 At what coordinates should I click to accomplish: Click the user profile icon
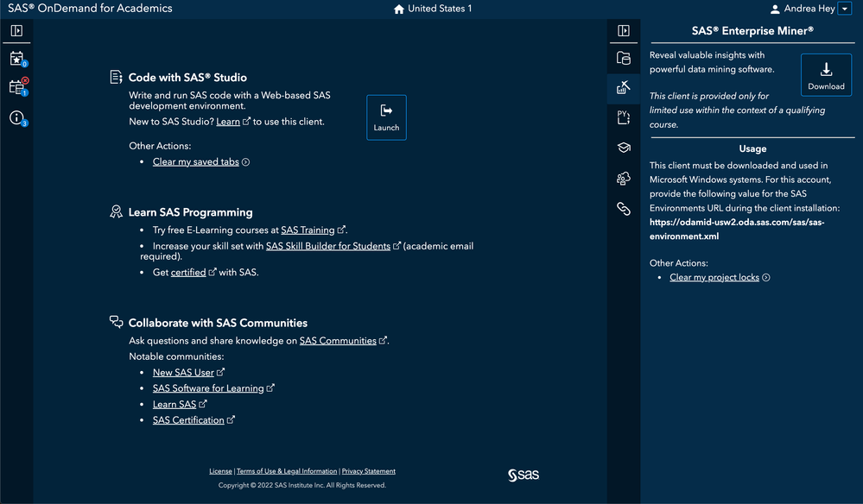point(775,9)
